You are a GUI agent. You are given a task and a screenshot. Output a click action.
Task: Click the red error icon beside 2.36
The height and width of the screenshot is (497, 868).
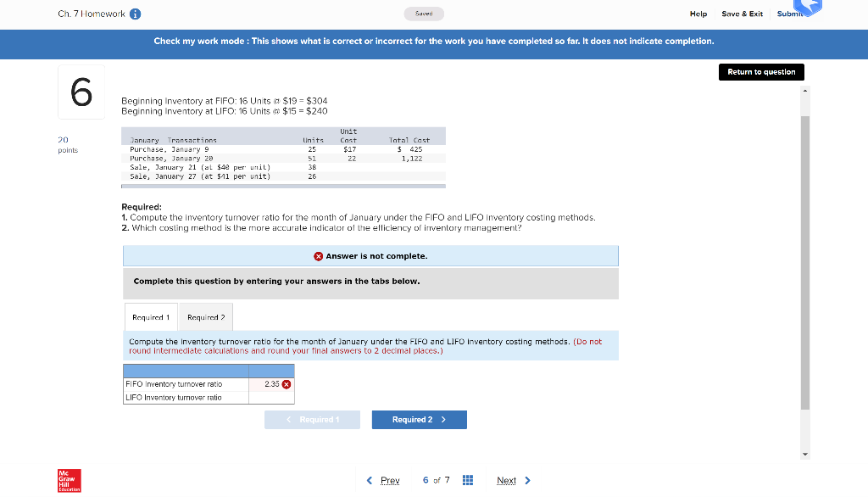click(x=287, y=384)
